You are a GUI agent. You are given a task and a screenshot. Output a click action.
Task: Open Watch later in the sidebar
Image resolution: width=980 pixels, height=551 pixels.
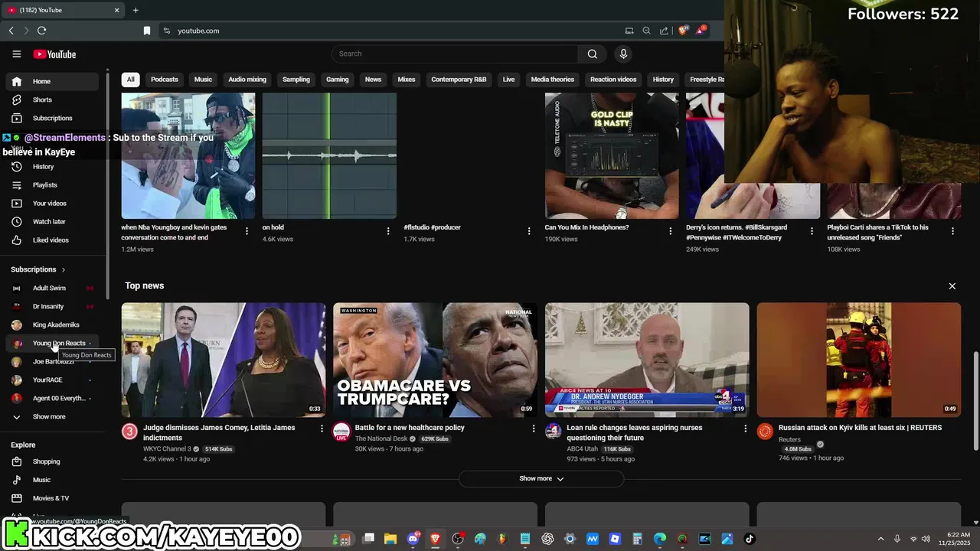pyautogui.click(x=52, y=221)
